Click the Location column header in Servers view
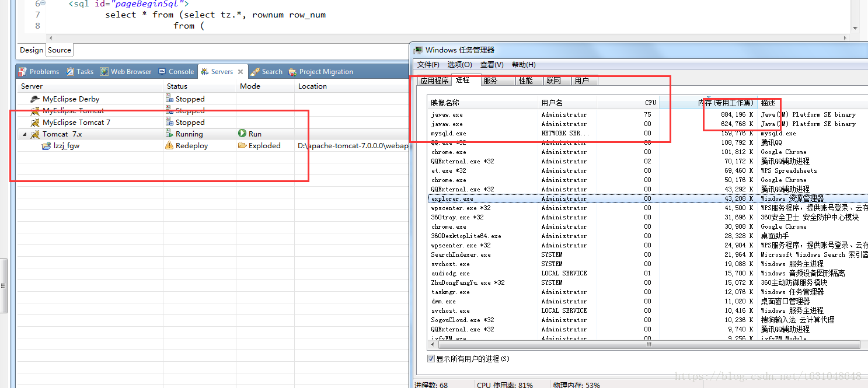This screenshot has height=388, width=868. tap(352, 86)
